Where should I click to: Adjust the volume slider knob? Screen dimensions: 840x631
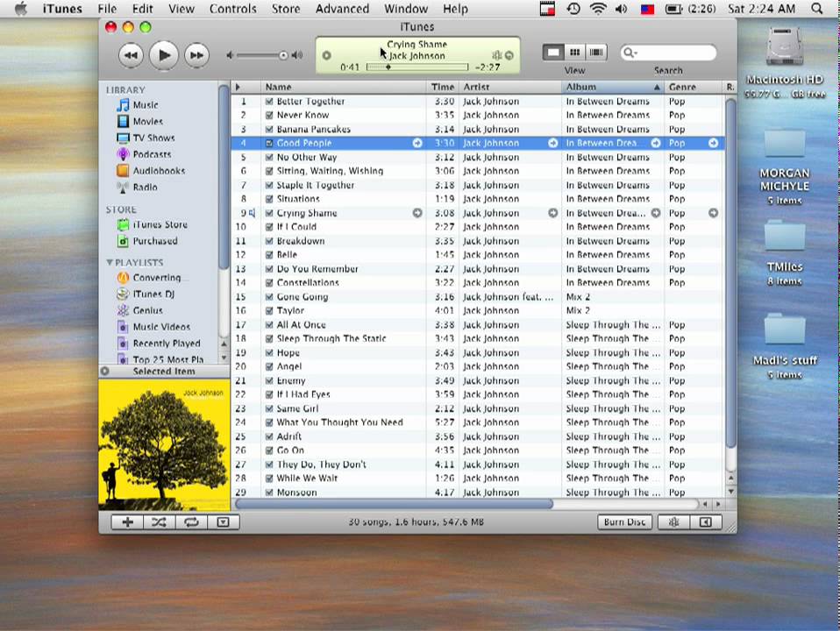[x=283, y=55]
